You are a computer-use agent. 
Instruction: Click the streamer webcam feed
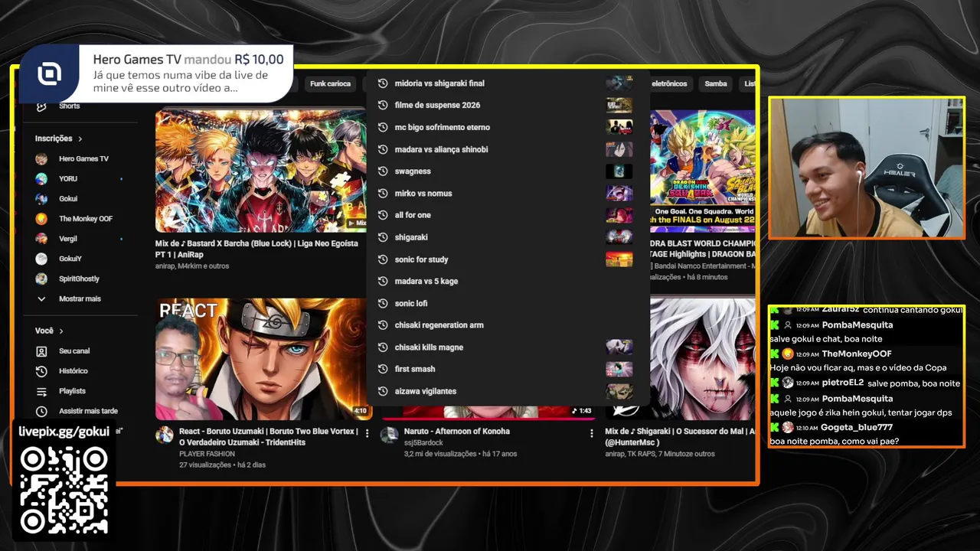[x=867, y=168]
